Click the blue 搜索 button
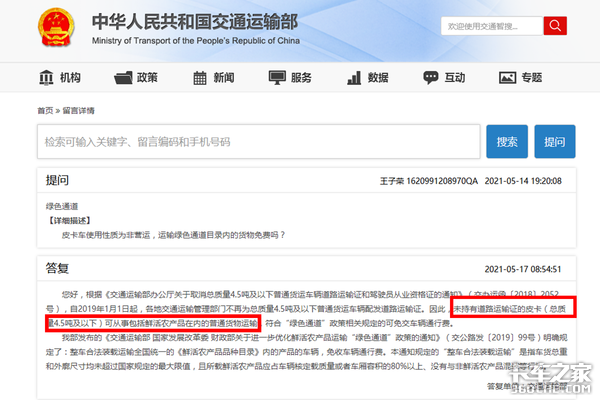Viewport: 600px width, 400px height. (507, 142)
